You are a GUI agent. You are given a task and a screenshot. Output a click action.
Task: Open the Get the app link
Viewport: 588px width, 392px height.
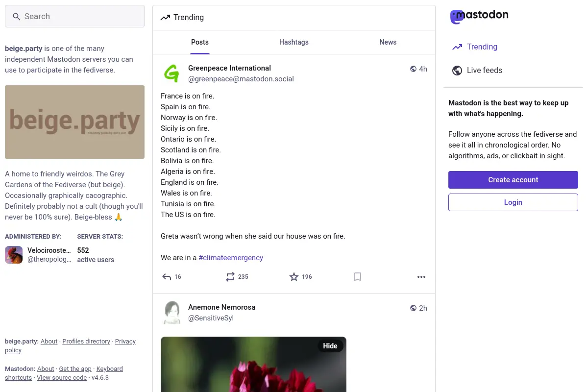tap(75, 369)
